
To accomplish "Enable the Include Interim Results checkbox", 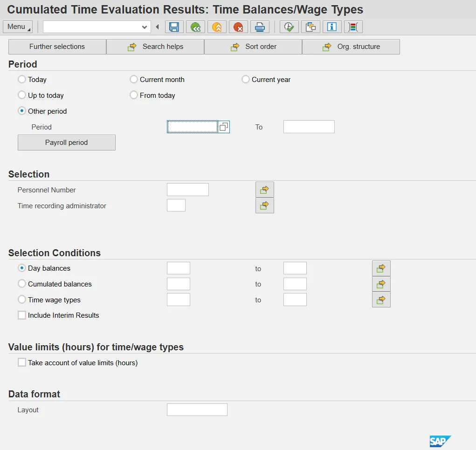I will pos(22,315).
